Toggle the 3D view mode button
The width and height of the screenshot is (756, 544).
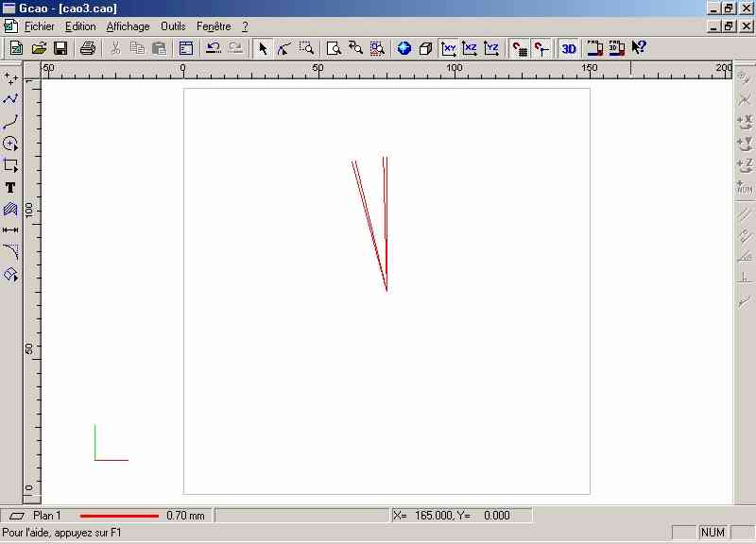(568, 48)
